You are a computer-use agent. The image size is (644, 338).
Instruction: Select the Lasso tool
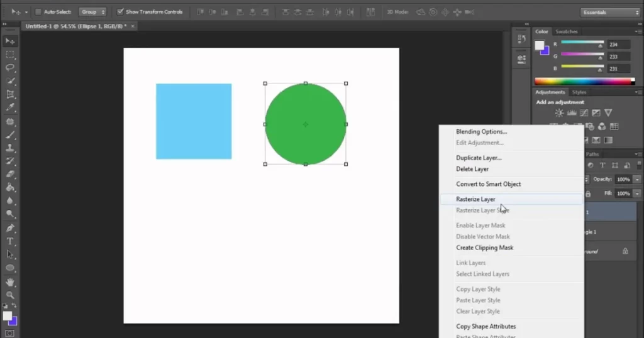point(10,67)
